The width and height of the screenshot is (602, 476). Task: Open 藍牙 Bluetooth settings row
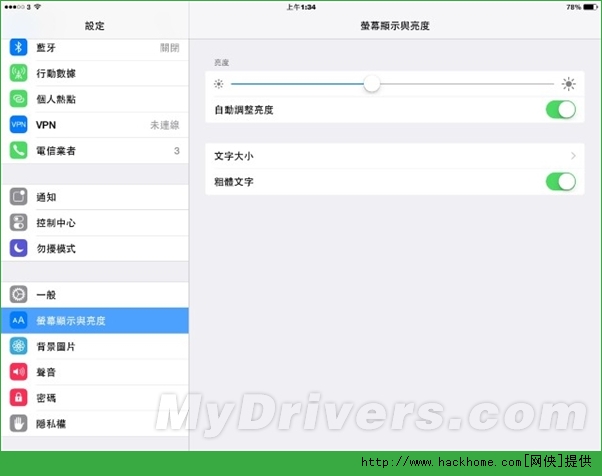pyautogui.click(x=95, y=48)
